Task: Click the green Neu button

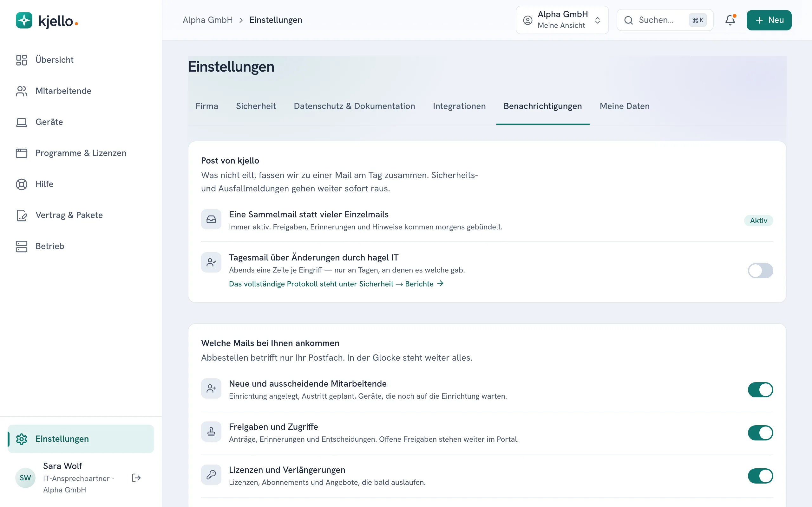Action: click(769, 20)
